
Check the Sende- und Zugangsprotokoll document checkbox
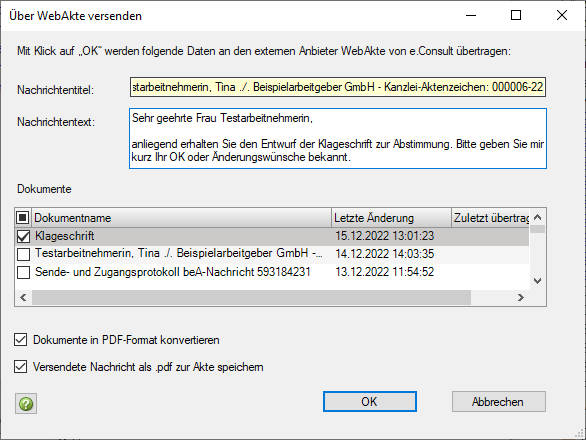click(24, 272)
